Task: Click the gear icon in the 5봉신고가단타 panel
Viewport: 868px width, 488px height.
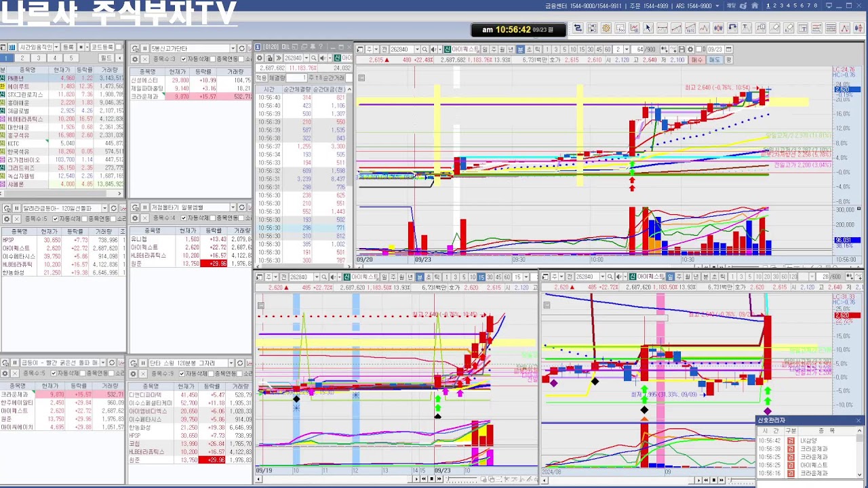Action: pos(135,59)
